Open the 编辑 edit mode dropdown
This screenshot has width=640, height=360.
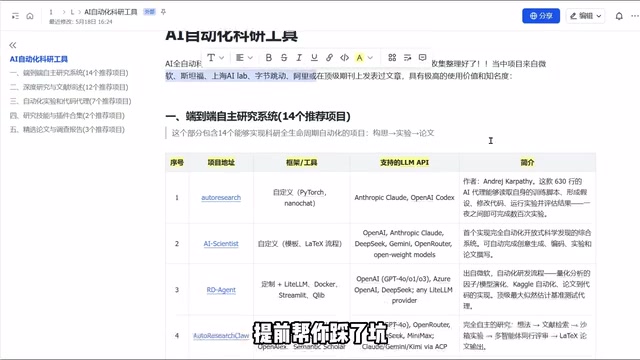pos(585,16)
